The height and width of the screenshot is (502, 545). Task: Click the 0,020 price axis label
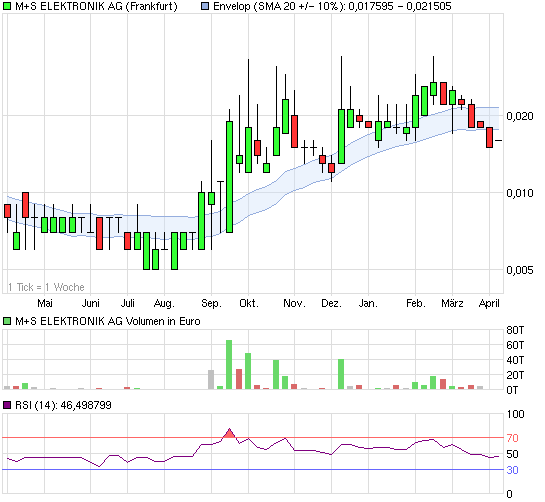pos(519,116)
